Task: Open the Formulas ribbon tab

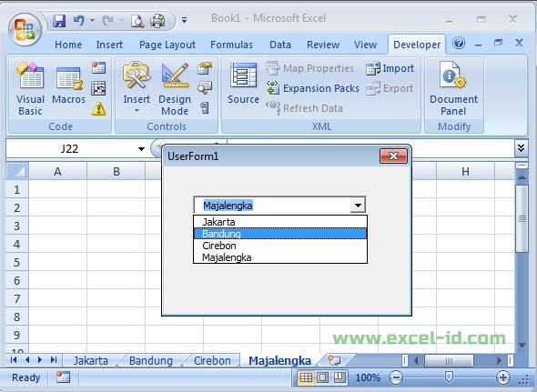Action: pos(231,45)
